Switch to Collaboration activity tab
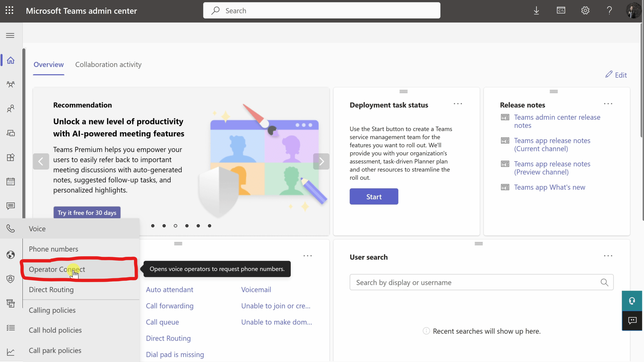644x362 pixels. [108, 65]
